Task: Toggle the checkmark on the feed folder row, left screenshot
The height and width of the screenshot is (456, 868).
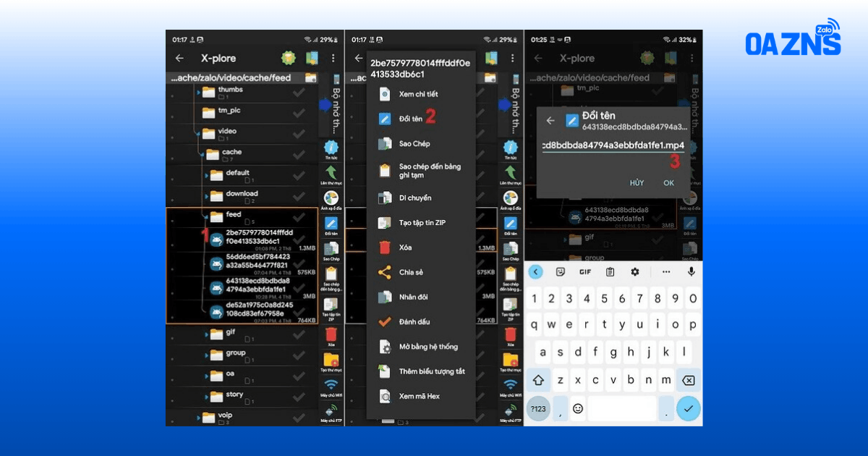Action: (299, 217)
